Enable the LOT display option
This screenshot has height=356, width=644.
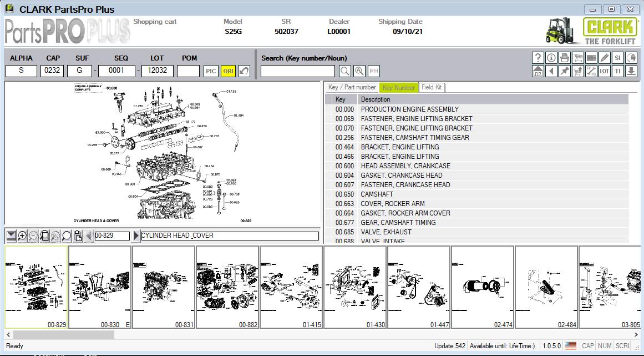[x=604, y=71]
